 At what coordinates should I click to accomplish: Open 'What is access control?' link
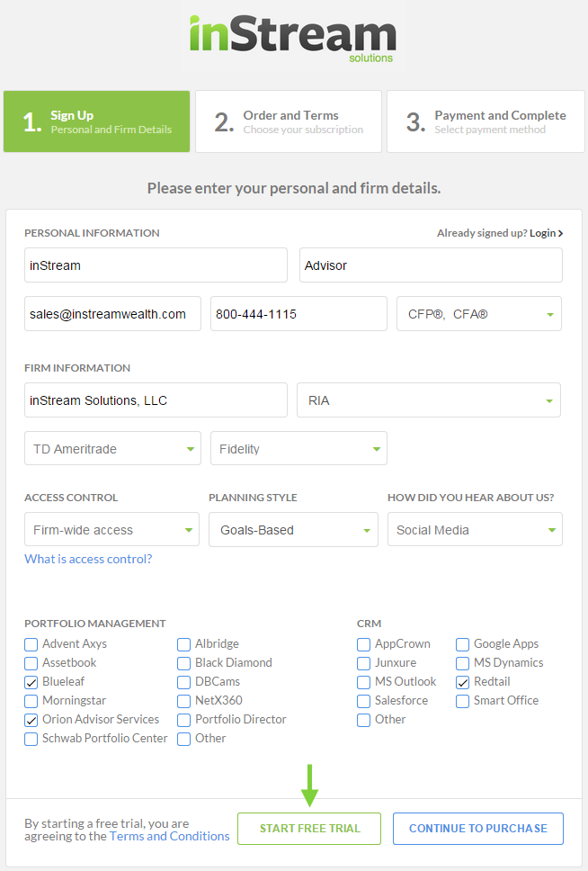click(x=88, y=559)
